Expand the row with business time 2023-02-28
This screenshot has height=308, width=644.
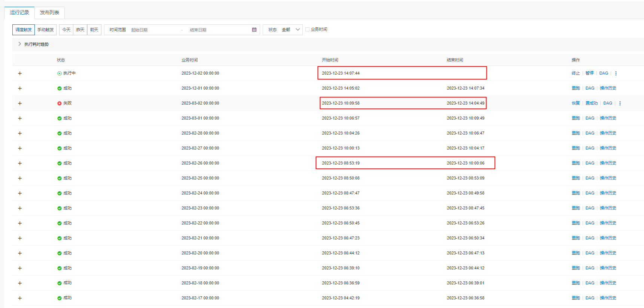(x=20, y=133)
